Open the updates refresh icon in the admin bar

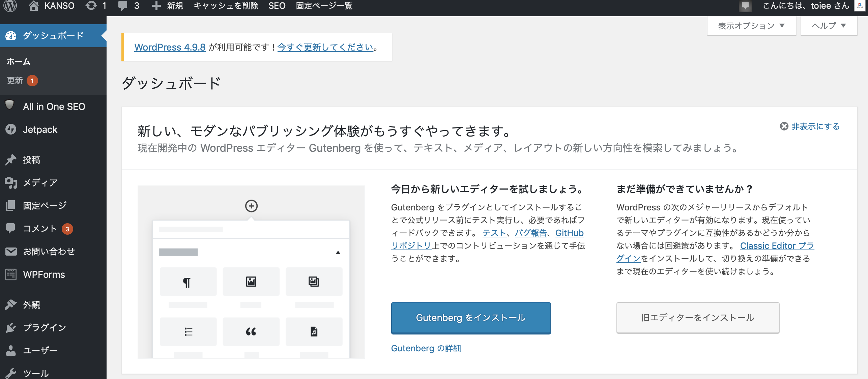click(91, 6)
